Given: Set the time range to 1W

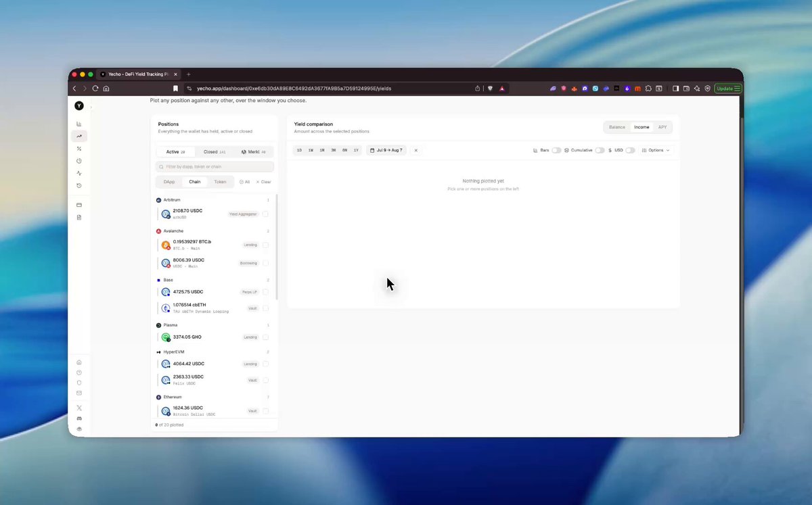Looking at the screenshot, I should 311,150.
